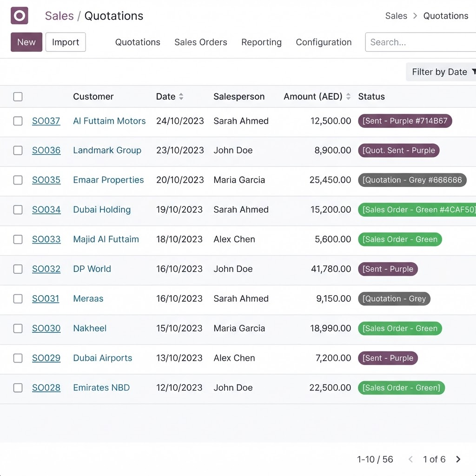The image size is (476, 476).
Task: Click the Landmark Group customer
Action: coord(107,150)
